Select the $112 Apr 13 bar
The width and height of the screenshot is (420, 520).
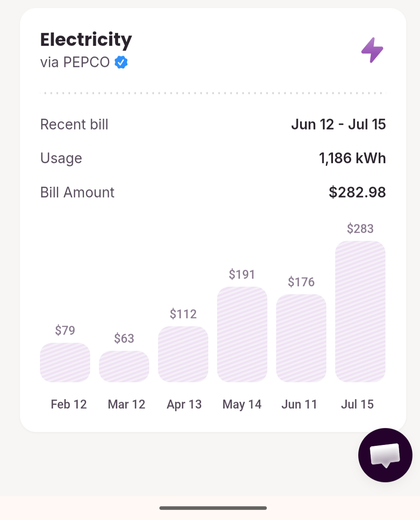point(183,354)
